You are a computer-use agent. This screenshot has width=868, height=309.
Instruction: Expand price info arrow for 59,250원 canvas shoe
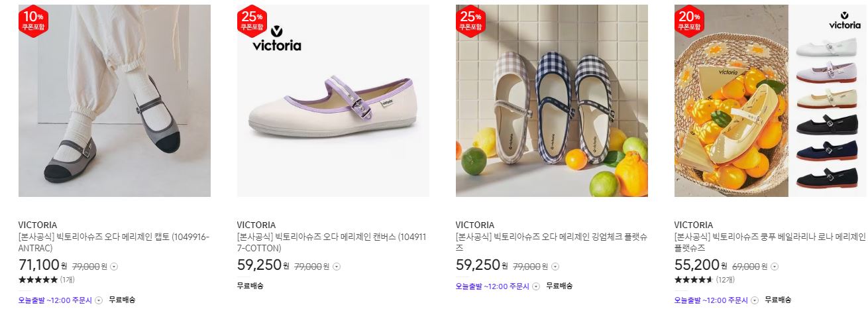pyautogui.click(x=336, y=267)
